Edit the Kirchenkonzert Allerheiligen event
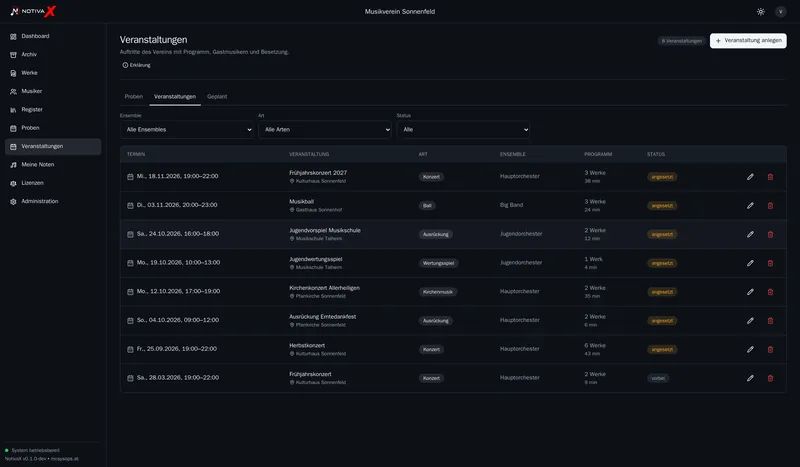 click(750, 291)
